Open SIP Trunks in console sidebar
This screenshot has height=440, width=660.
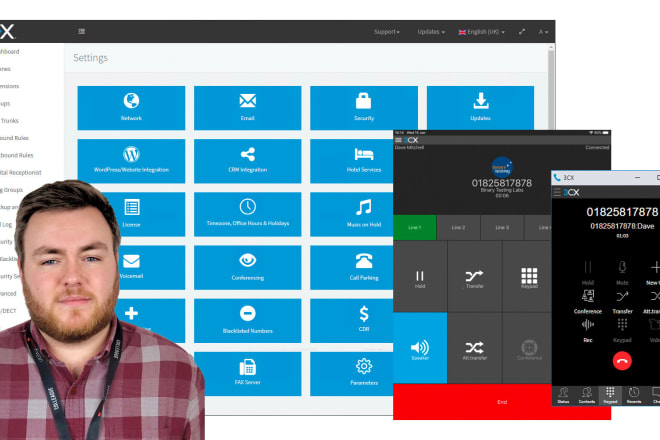coord(9,120)
